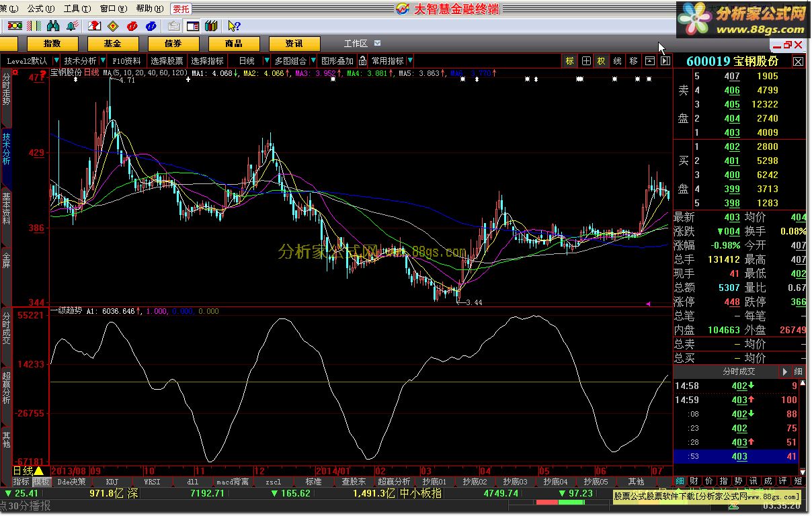Select the 指数 category button
This screenshot has height=516, width=812.
52,43
